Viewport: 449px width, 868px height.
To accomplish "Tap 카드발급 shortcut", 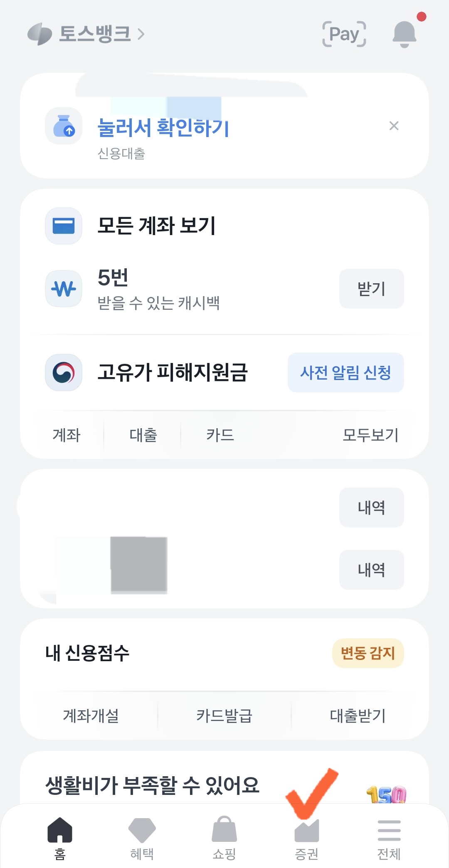I will coord(224,716).
